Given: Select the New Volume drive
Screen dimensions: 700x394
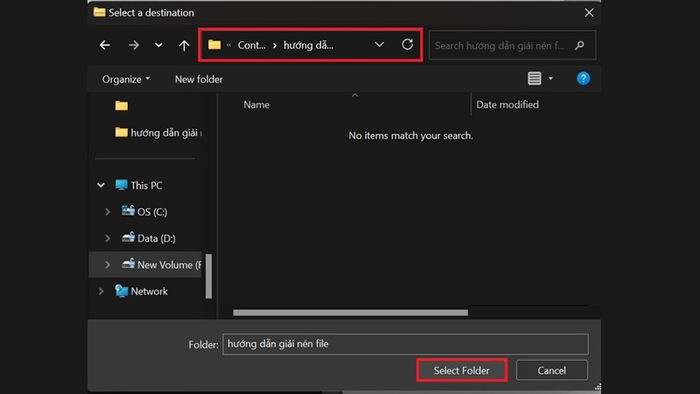Looking at the screenshot, I should click(x=161, y=265).
